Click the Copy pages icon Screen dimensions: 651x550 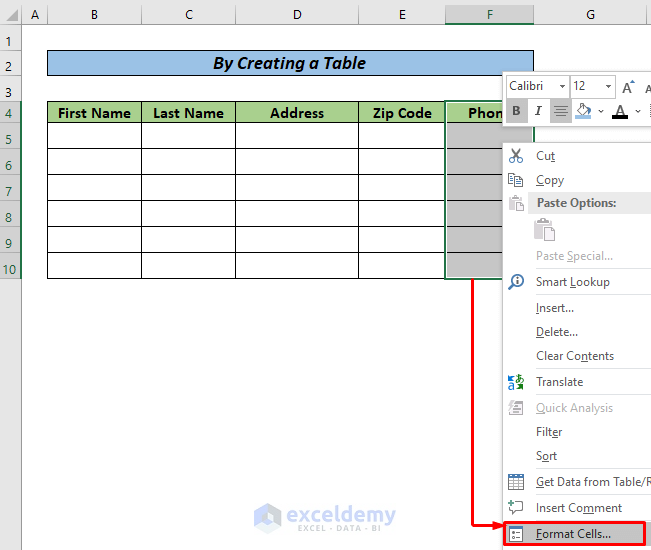click(x=516, y=180)
